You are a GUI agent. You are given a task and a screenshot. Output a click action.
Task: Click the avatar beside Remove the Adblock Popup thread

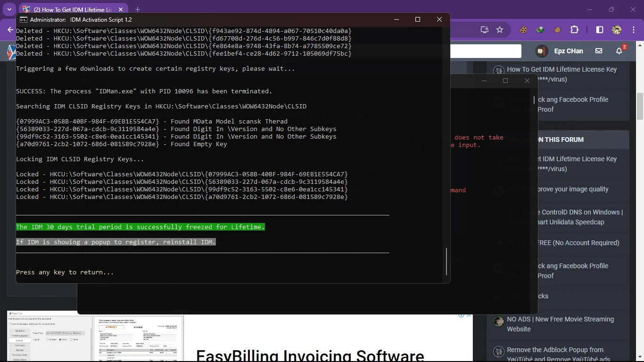click(498, 352)
